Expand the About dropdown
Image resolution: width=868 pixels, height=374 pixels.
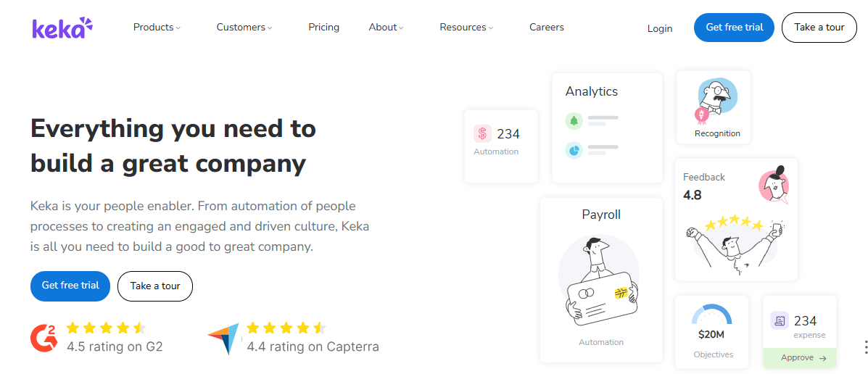coord(386,27)
